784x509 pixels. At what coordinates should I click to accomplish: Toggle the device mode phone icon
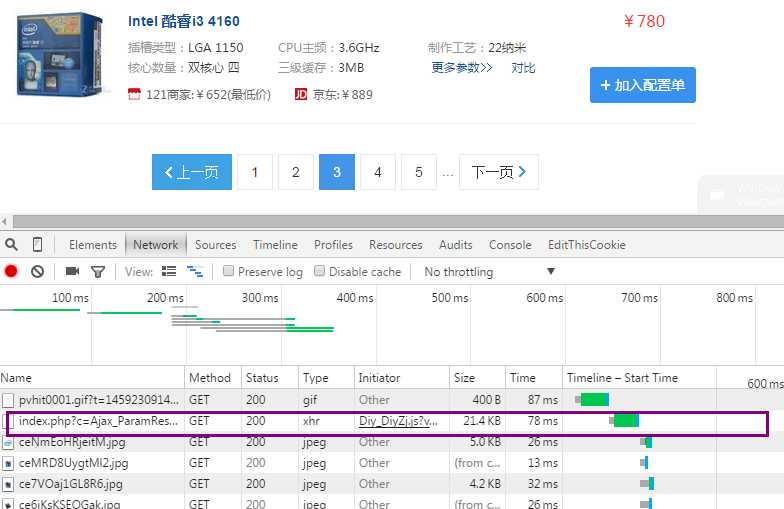[37, 244]
